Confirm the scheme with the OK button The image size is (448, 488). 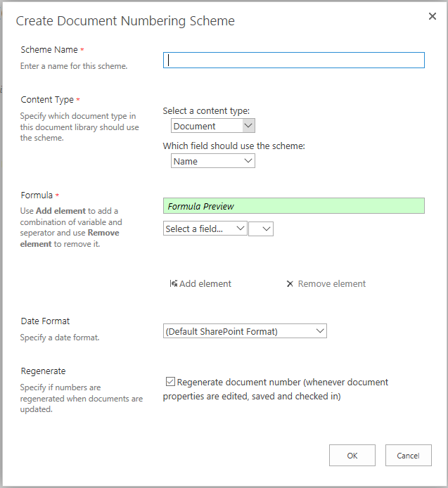[352, 456]
